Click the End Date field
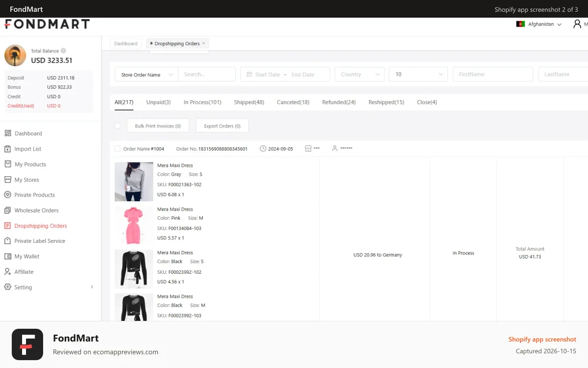 [303, 75]
